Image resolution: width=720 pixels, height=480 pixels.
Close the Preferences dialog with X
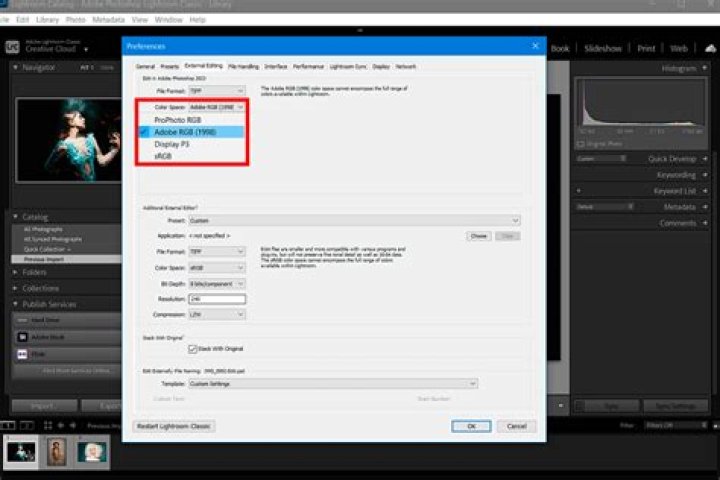pos(535,45)
